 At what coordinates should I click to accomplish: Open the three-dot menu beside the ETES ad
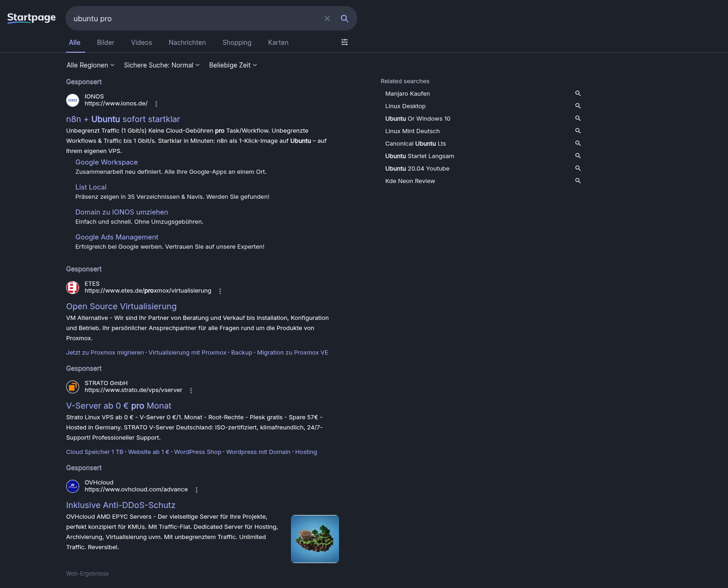tap(220, 291)
